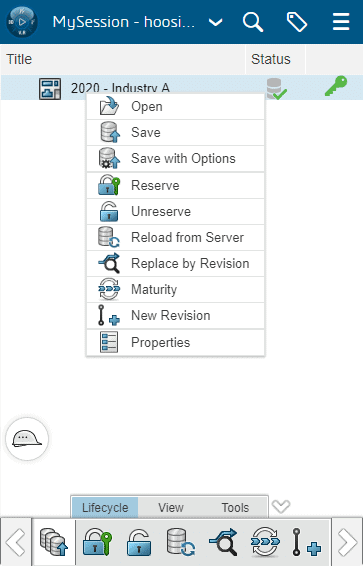363x566 pixels.
Task: Click the New Revision toolbar icon
Action: (x=306, y=542)
